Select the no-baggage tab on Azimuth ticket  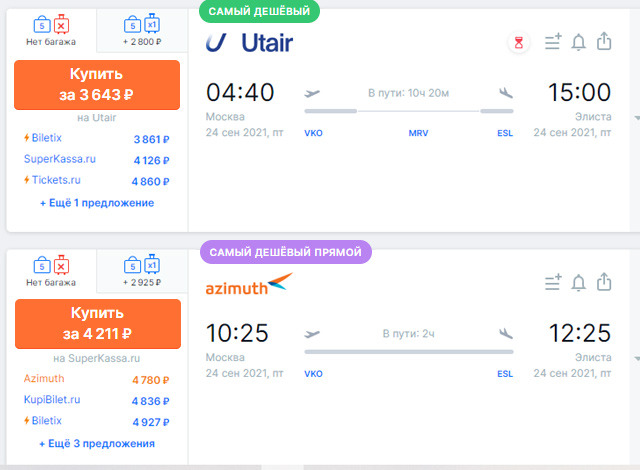click(51, 271)
